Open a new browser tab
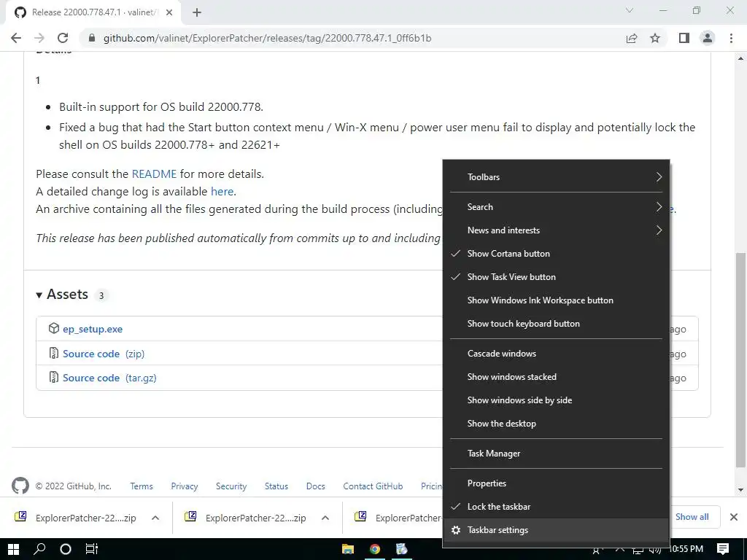The width and height of the screenshot is (747, 560). tap(197, 12)
